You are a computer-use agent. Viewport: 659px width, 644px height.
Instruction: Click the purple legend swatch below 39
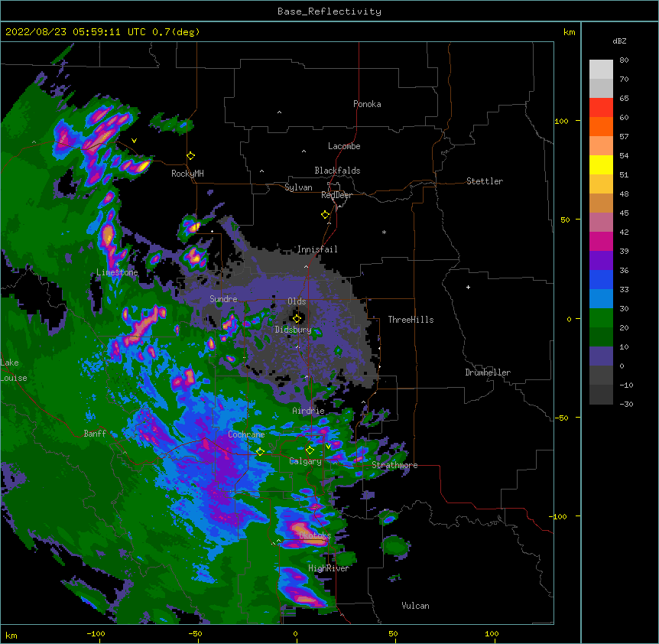pos(601,260)
